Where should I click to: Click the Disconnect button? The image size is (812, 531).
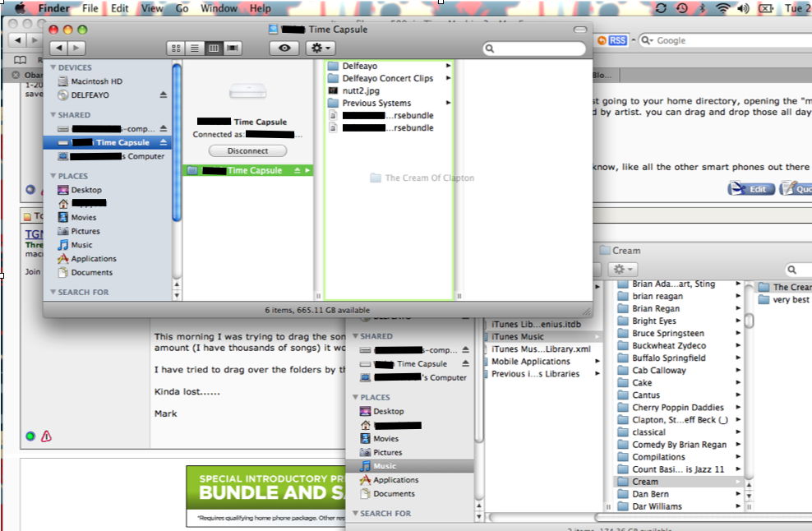(247, 150)
